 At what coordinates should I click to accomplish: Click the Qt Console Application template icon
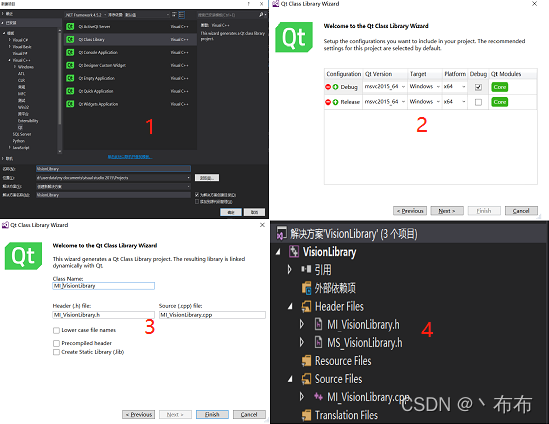point(70,53)
